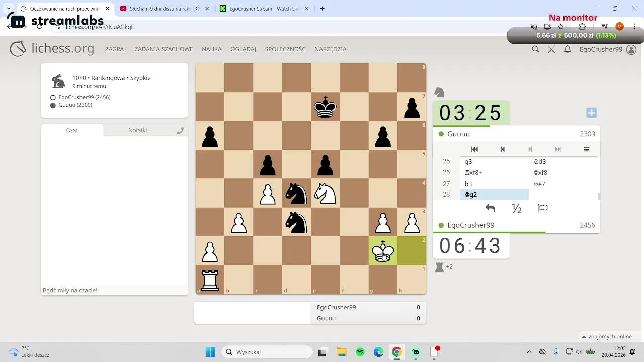
Task: Open Spotify from the taskbar
Action: [360, 352]
